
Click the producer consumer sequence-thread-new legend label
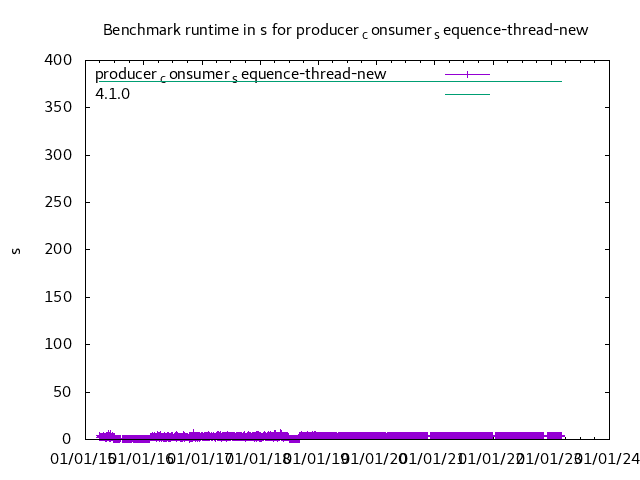(240, 75)
